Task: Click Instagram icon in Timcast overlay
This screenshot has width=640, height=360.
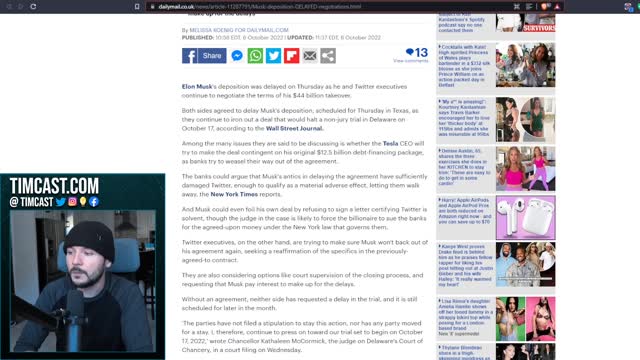Action: [x=72, y=202]
